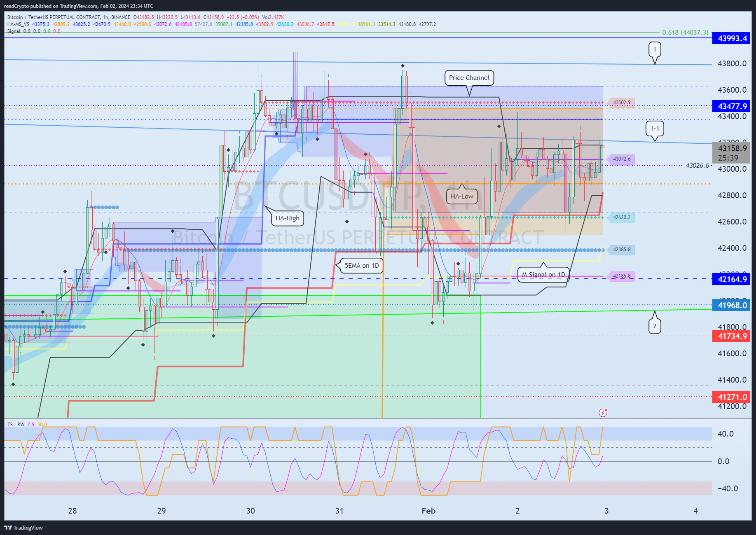Screen dimensions: 756x535
Task: Click the TradingView logo at bottom left
Action: pyautogui.click(x=23, y=528)
